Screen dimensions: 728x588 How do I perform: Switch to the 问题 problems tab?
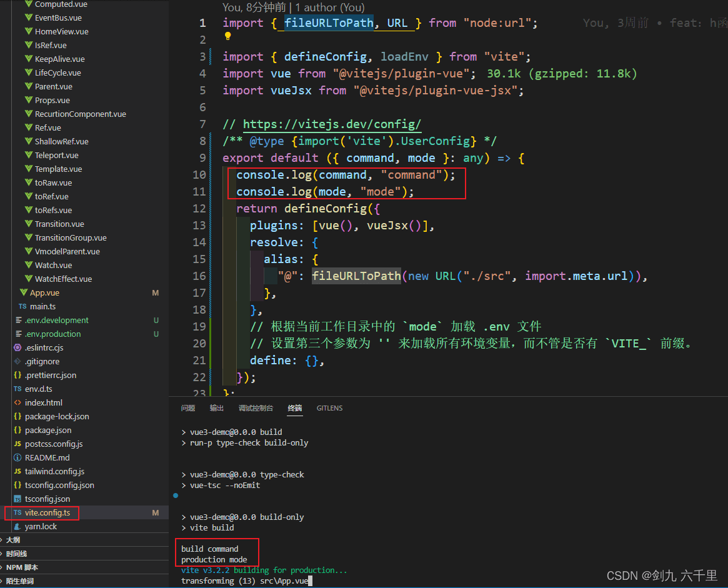(188, 408)
